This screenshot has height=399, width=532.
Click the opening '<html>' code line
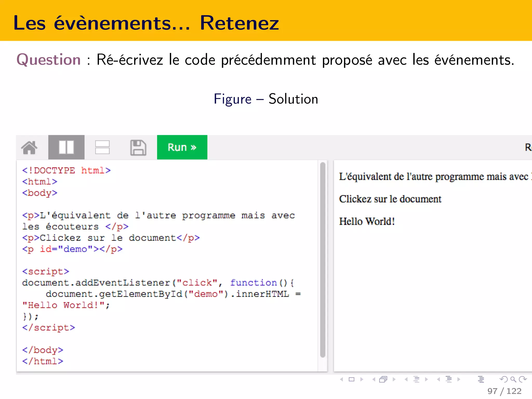tap(40, 182)
